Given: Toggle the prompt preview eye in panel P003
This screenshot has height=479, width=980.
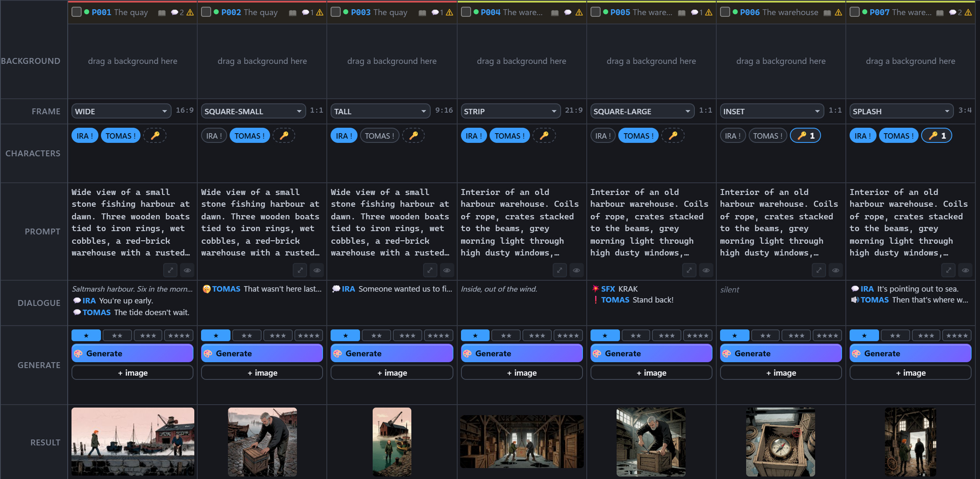Looking at the screenshot, I should click(x=447, y=270).
